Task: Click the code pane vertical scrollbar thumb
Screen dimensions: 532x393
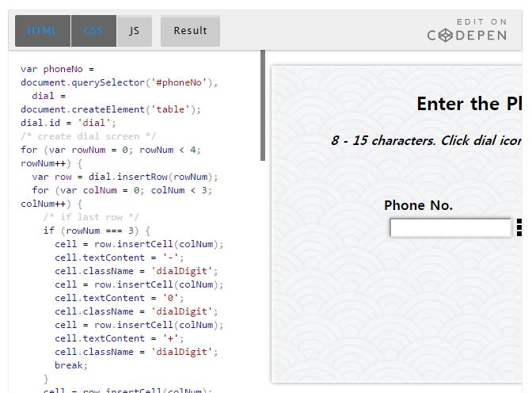Action: point(263,105)
